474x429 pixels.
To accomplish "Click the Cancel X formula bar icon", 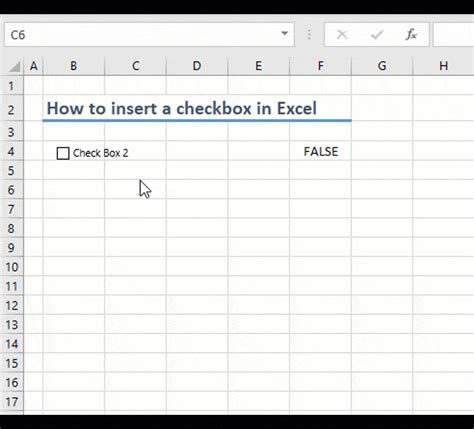I will click(342, 35).
